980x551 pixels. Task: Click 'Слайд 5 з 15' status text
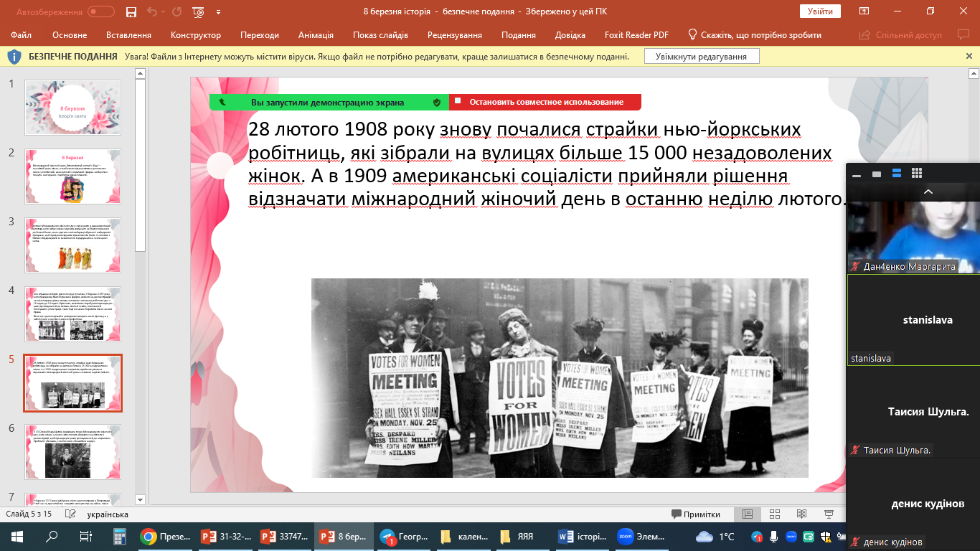point(29,514)
